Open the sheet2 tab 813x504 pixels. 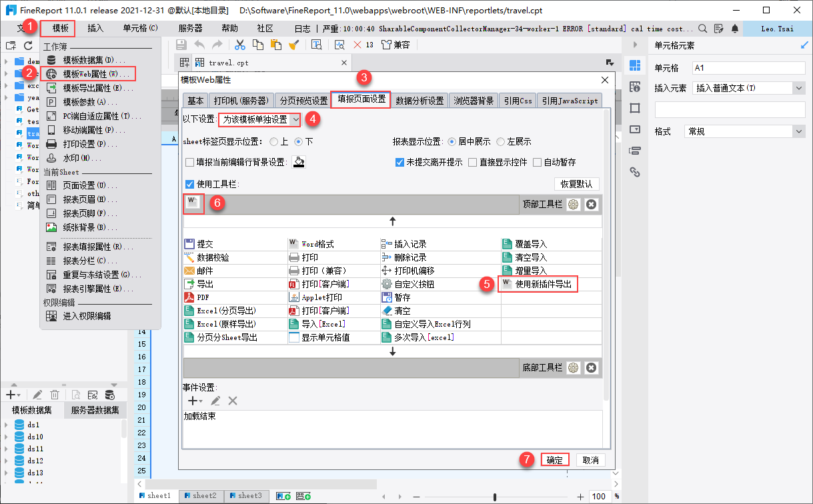tap(200, 496)
